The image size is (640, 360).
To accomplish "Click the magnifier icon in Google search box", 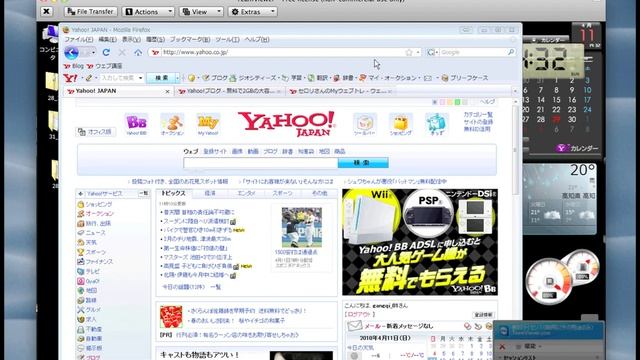I will click(511, 52).
